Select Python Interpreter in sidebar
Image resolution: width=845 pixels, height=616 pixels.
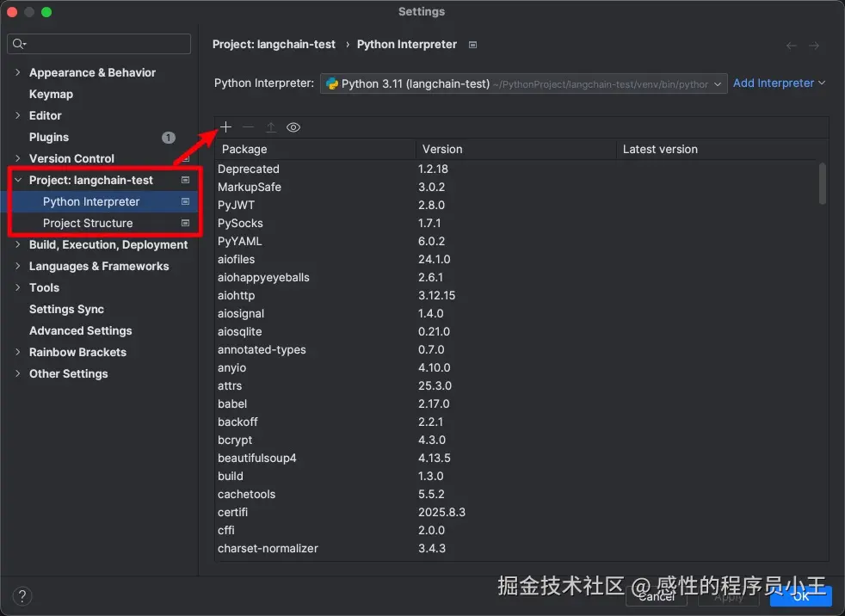[x=91, y=201]
